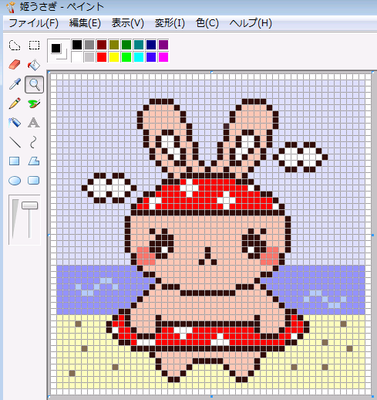Viewport: 377px width, 400px height.
Task: Select the Brush tool
Action: click(x=34, y=104)
